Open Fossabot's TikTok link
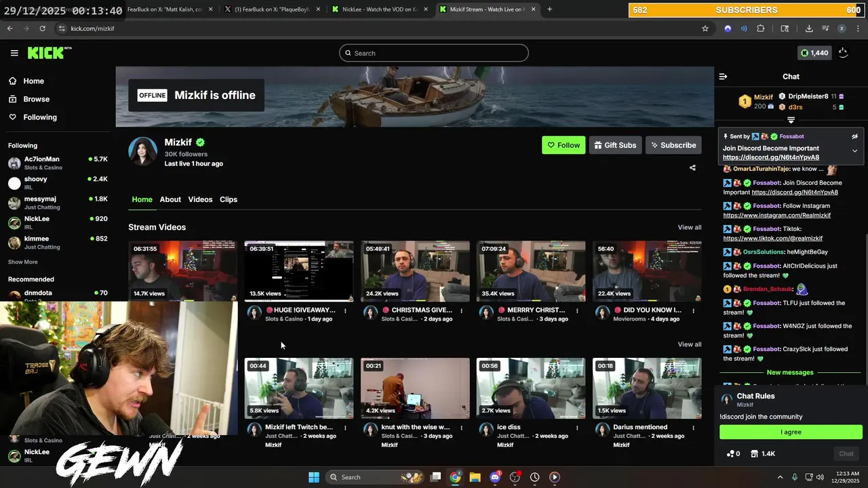 (x=772, y=239)
